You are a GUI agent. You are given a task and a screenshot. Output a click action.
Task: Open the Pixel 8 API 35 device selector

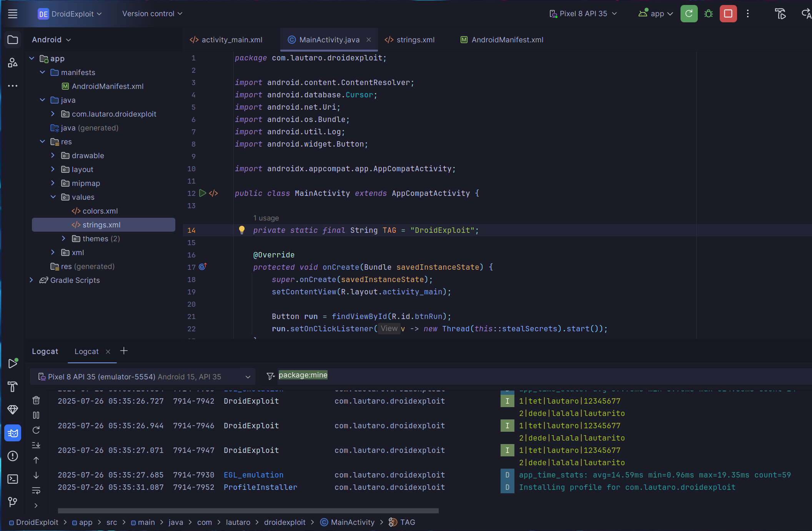[583, 14]
